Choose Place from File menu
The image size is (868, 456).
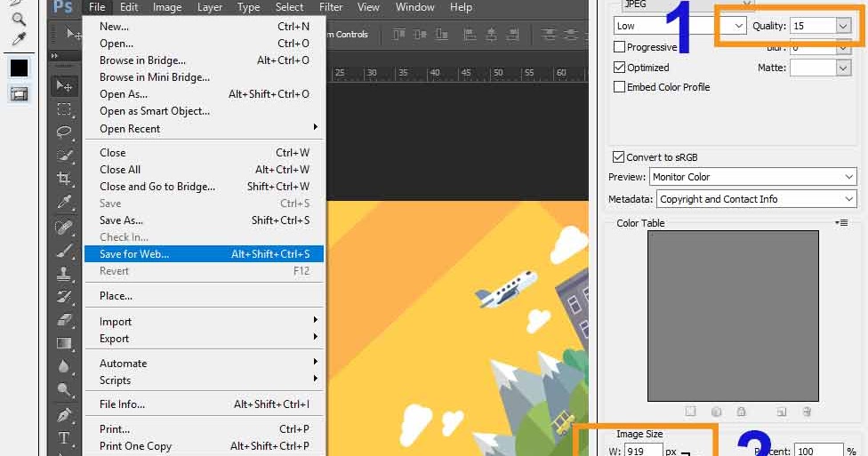click(204, 295)
